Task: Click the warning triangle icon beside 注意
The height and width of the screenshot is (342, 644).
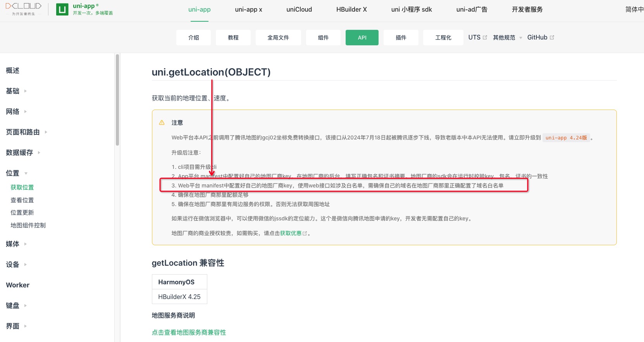Action: (x=162, y=123)
